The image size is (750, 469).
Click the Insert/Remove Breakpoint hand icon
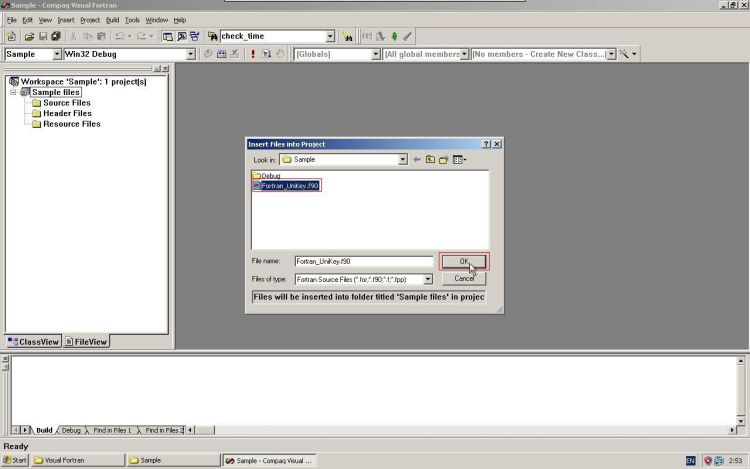point(280,54)
